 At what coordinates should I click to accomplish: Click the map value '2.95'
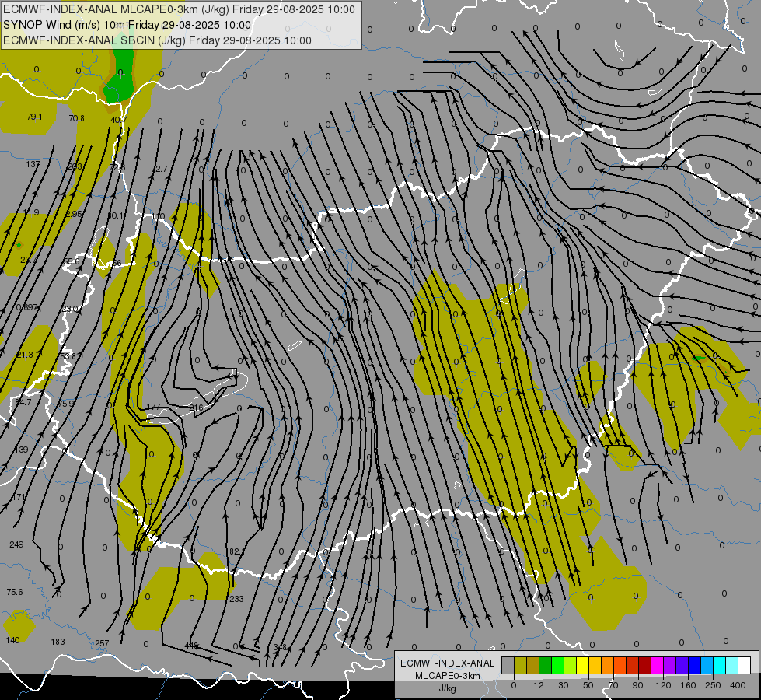[x=74, y=214]
